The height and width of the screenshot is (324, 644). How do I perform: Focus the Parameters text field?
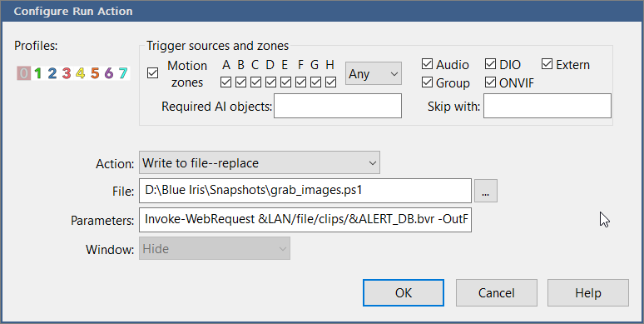point(305,220)
